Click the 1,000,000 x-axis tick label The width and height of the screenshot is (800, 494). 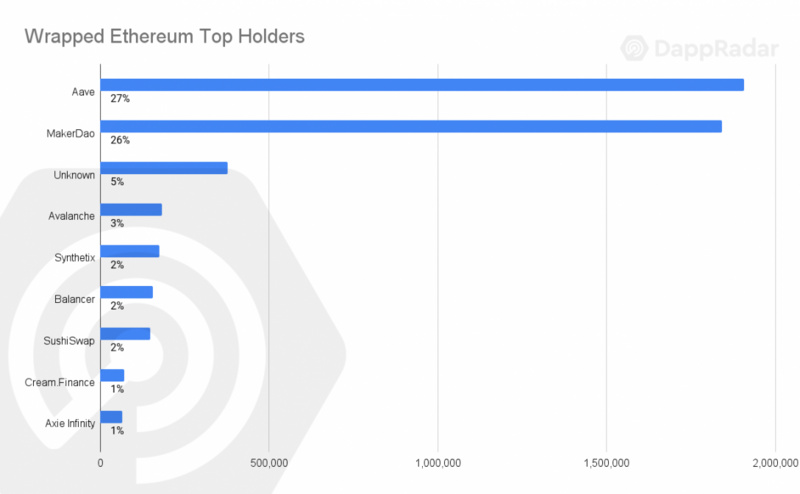point(437,463)
